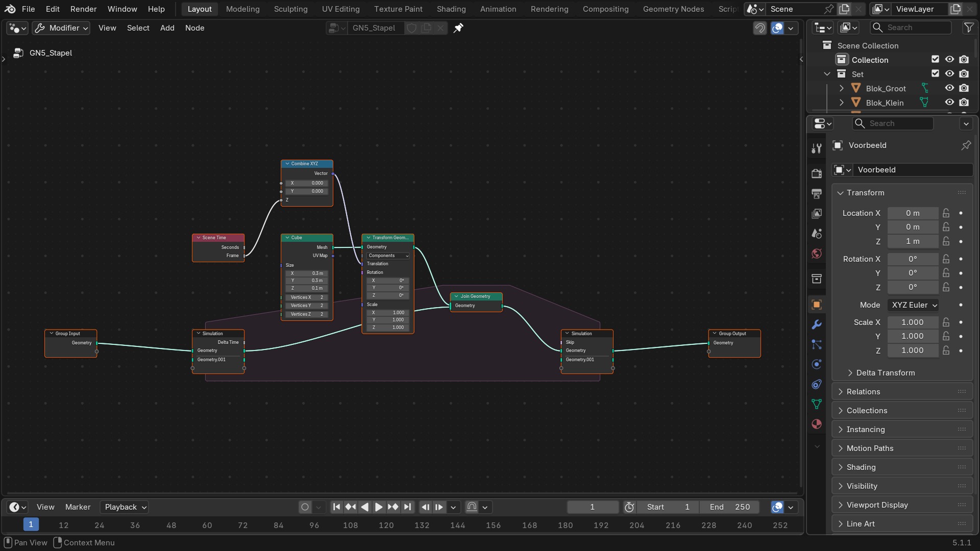The height and width of the screenshot is (551, 980).
Task: Open the View Layer properties tab
Action: click(x=817, y=213)
